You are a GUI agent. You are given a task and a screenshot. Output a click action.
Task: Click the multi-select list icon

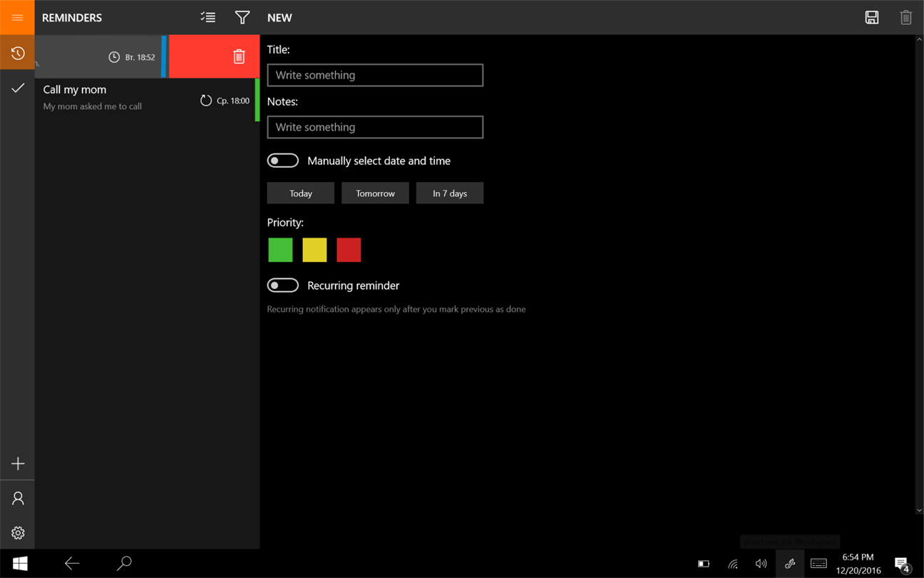(208, 17)
